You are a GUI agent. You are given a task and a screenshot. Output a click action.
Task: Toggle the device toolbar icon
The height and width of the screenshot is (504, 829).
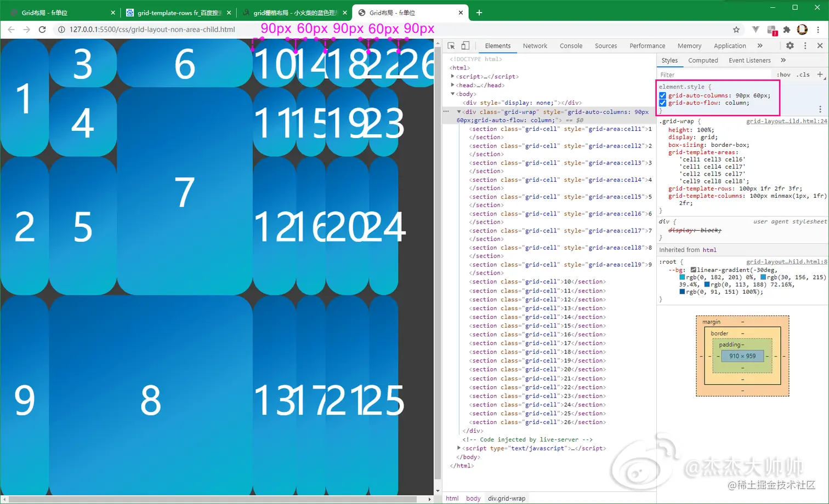[x=465, y=46]
